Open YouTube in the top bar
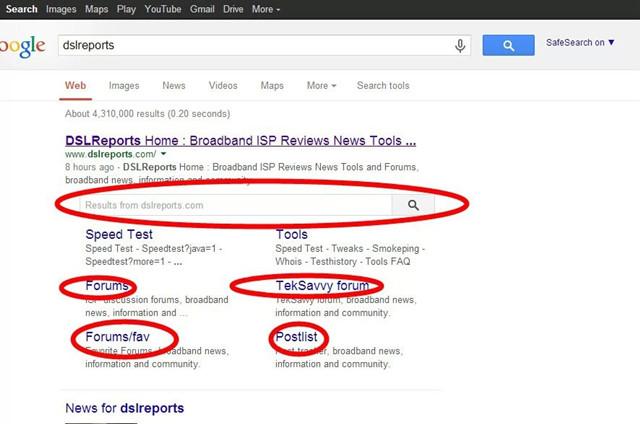This screenshot has width=640, height=424. 163,9
